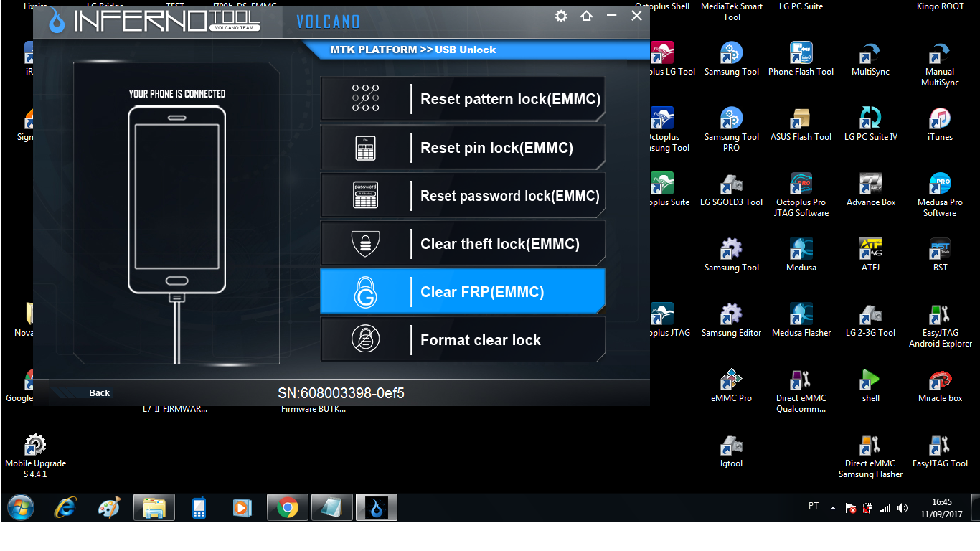Open EasyJTAG Android Explorer shortcut
This screenshot has width=980, height=551.
tap(940, 325)
